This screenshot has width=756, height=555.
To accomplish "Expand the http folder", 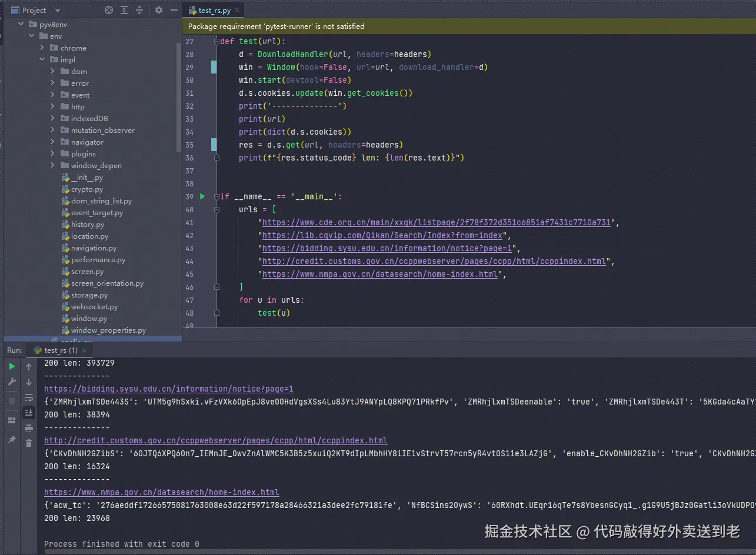I will [x=53, y=106].
